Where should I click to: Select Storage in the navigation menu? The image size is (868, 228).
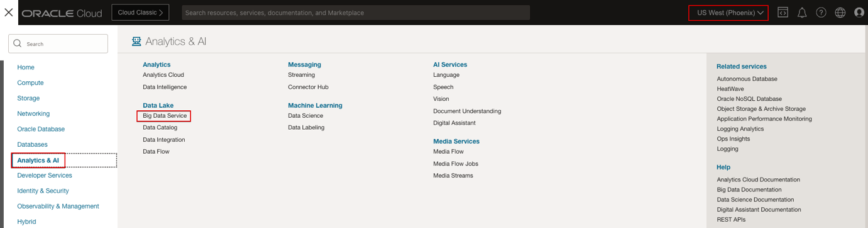click(28, 98)
